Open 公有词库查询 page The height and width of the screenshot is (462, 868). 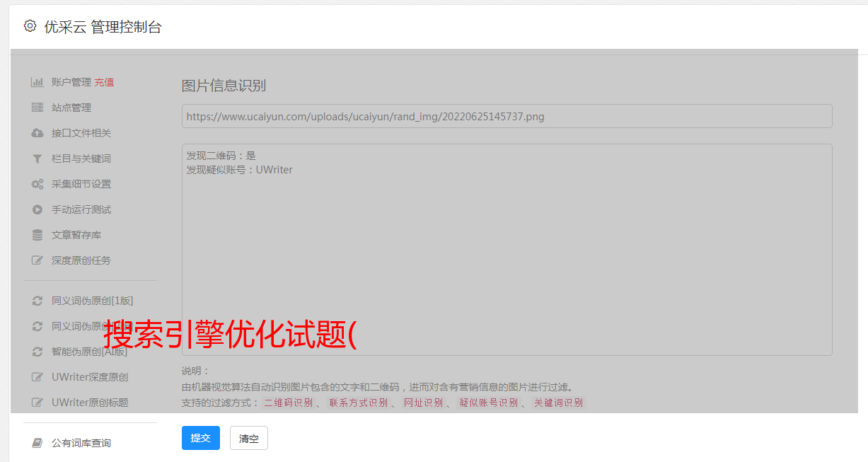81,443
